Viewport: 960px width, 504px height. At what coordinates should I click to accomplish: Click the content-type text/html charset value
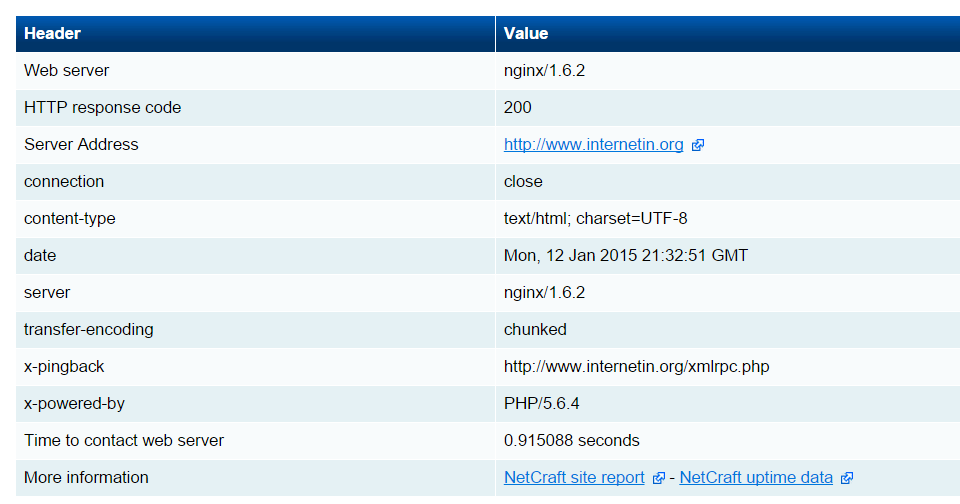(x=596, y=219)
